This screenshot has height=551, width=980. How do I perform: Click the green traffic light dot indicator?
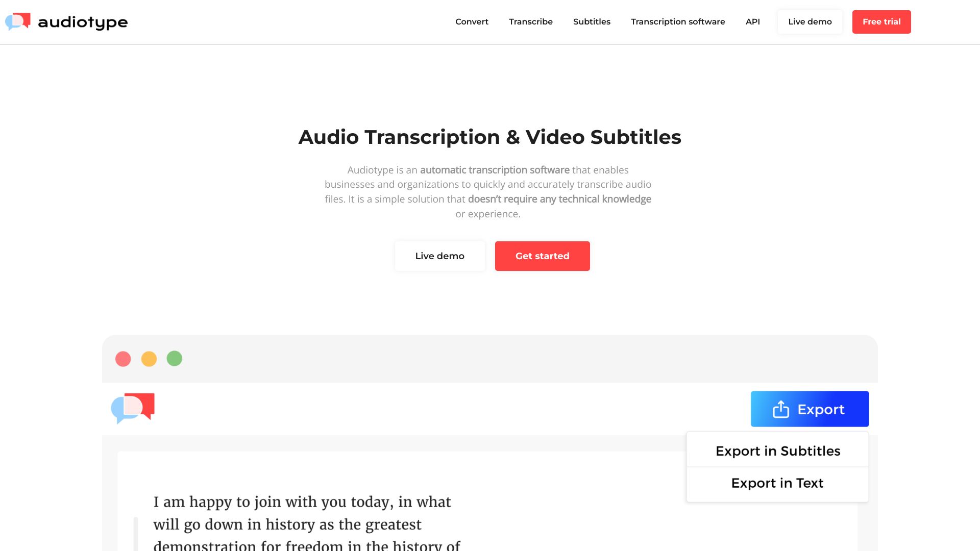coord(175,359)
